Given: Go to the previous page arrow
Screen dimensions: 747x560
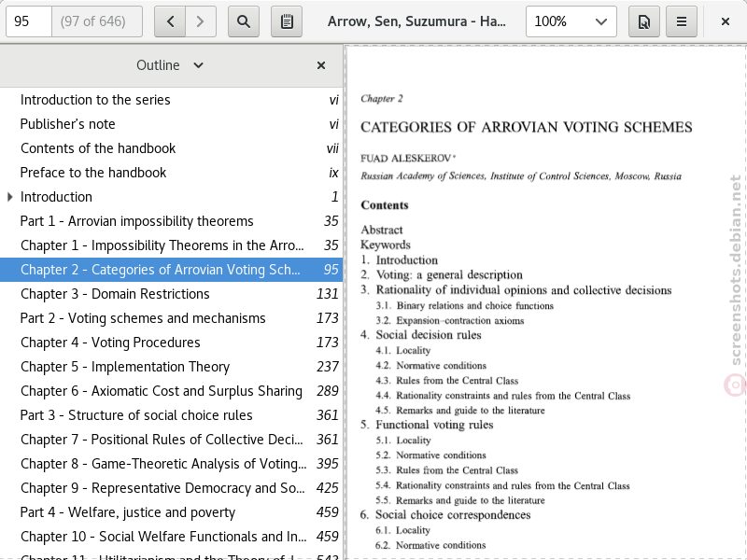Looking at the screenshot, I should (x=170, y=21).
